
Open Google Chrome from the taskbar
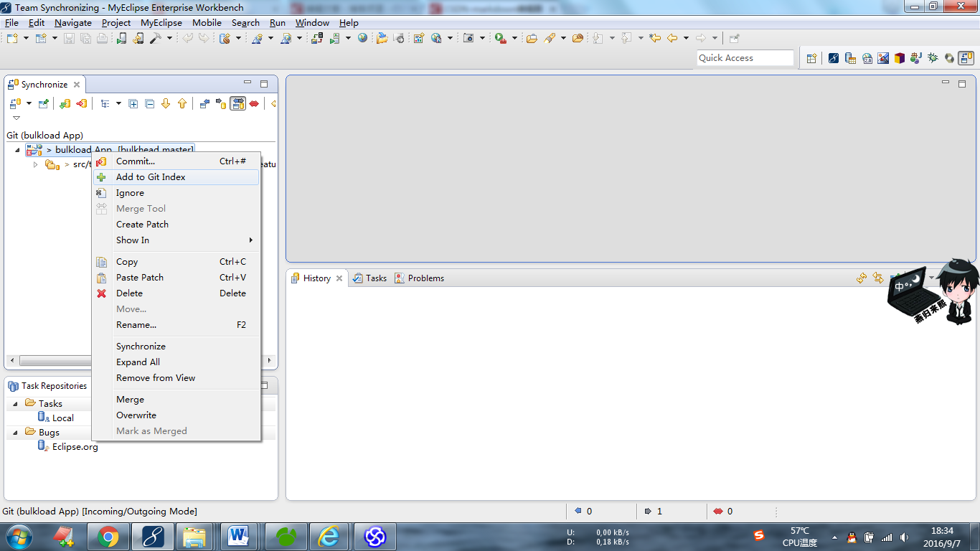click(108, 536)
